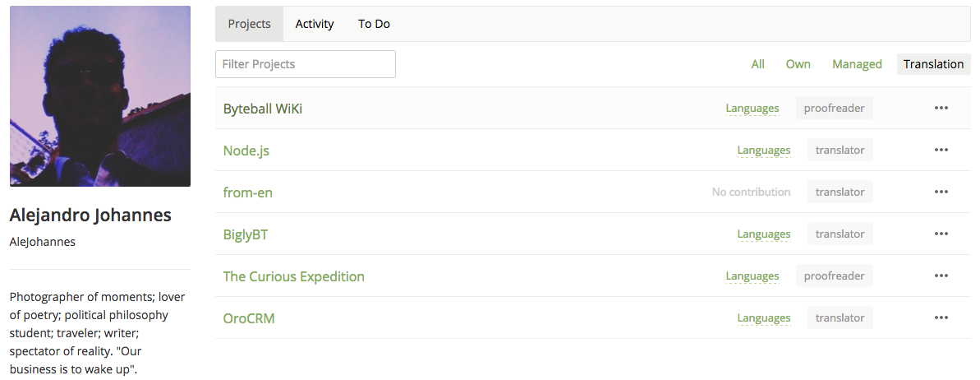Click the three dots beside from-en
980x380 pixels.
(x=941, y=192)
